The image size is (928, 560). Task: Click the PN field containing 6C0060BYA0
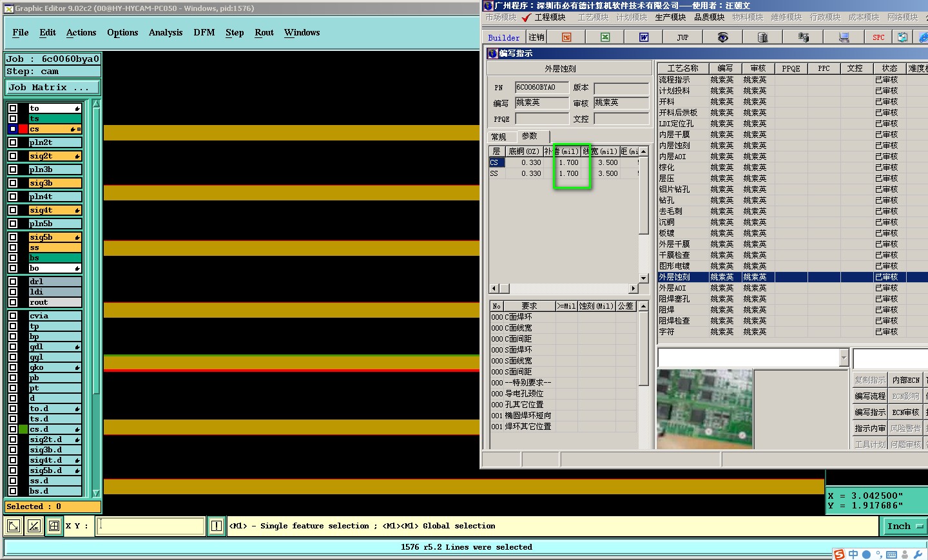(x=542, y=88)
